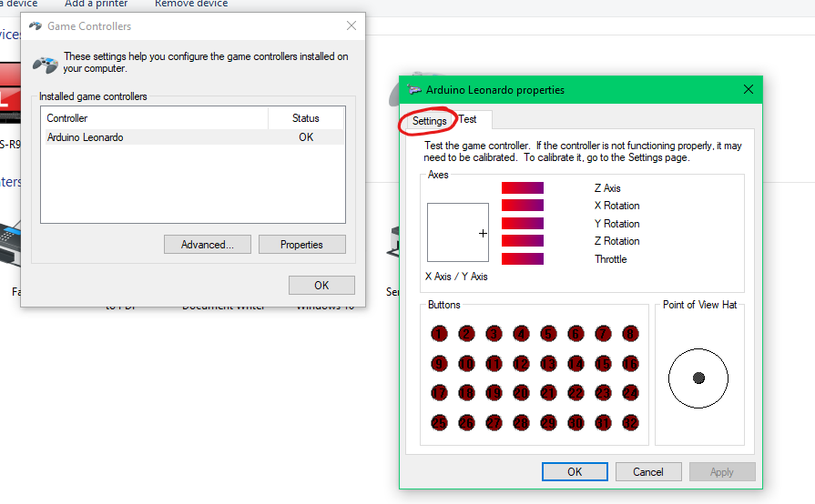Click button indicator 15
The height and width of the screenshot is (504, 815).
click(603, 363)
